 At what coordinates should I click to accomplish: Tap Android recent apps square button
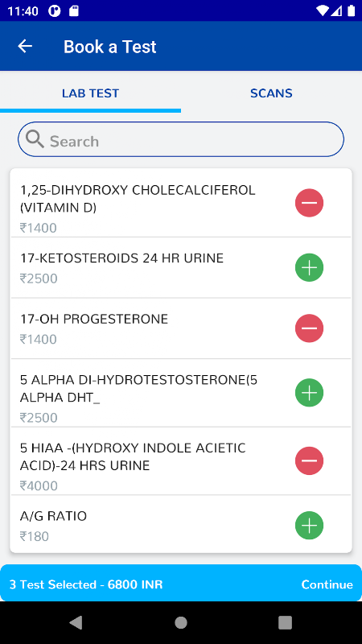point(286,622)
